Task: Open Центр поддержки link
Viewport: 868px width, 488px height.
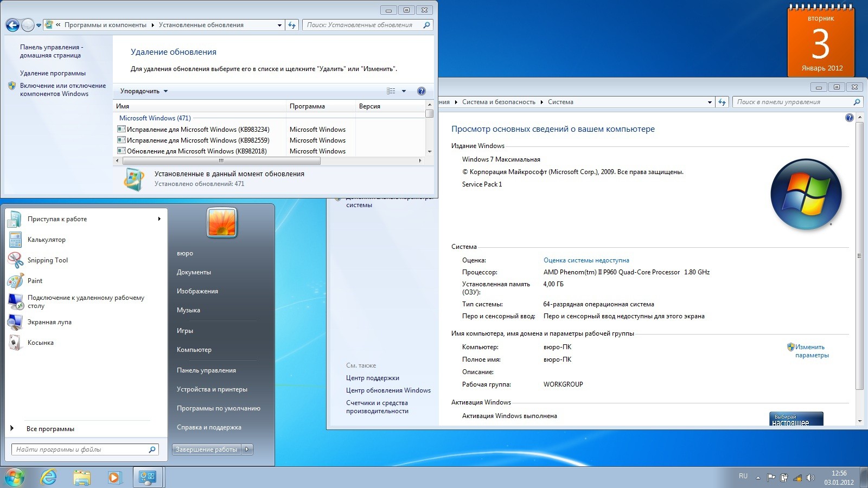Action: point(373,378)
